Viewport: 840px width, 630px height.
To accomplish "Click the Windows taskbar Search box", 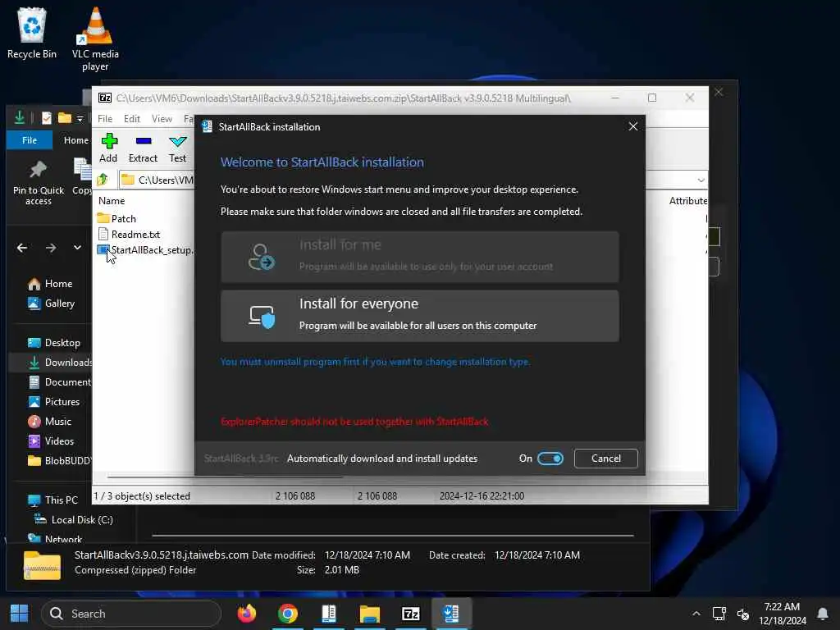I will tap(131, 614).
